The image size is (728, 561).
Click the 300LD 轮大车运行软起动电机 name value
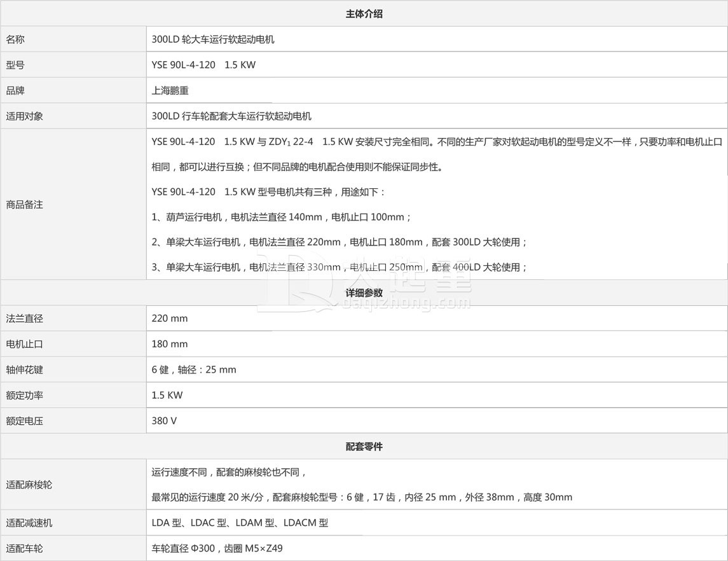click(213, 39)
